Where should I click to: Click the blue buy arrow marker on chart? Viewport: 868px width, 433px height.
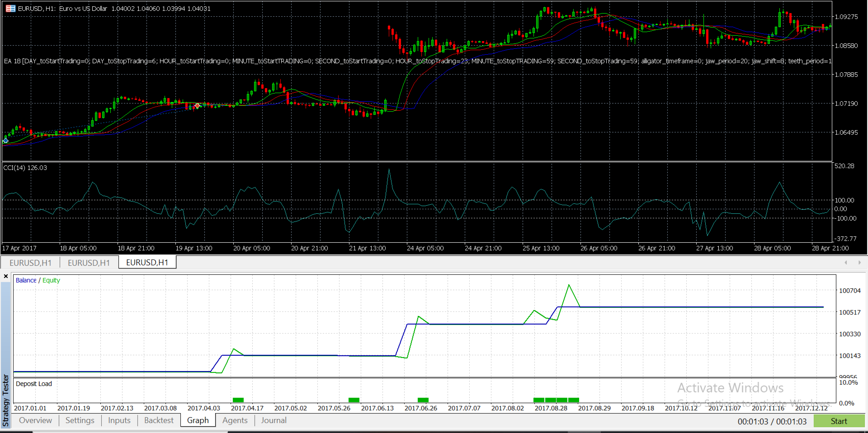coord(5,141)
